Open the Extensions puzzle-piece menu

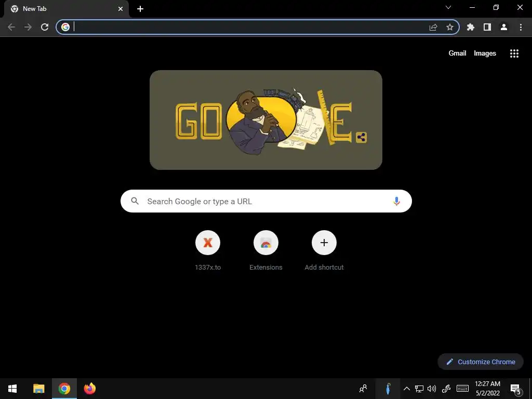point(471,27)
